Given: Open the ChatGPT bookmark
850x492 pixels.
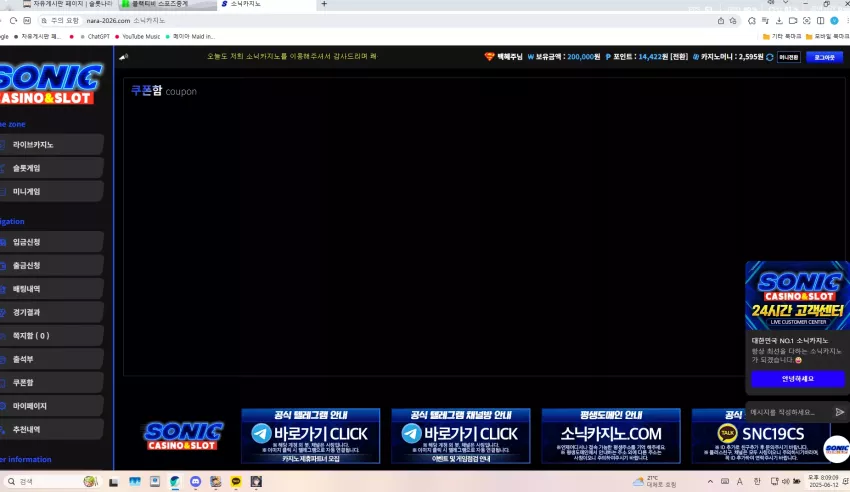Looking at the screenshot, I should pyautogui.click(x=95, y=36).
